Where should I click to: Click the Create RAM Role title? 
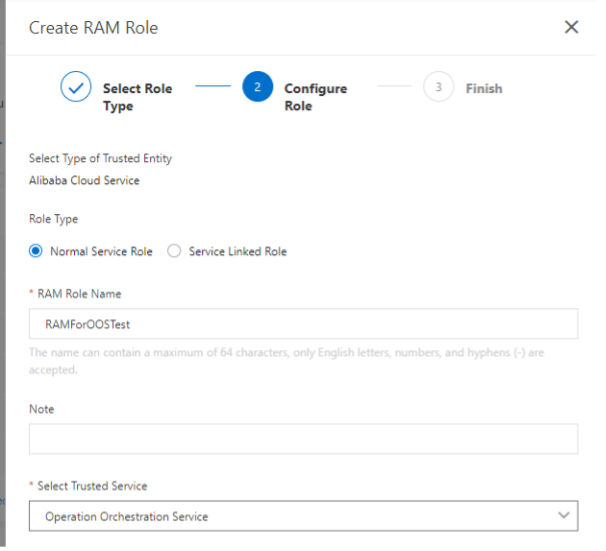[95, 28]
